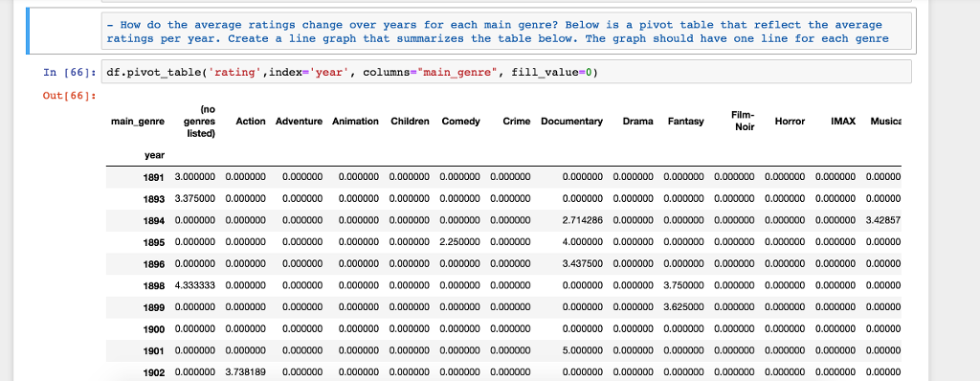
Task: Select the 1893 row index
Action: (x=154, y=199)
